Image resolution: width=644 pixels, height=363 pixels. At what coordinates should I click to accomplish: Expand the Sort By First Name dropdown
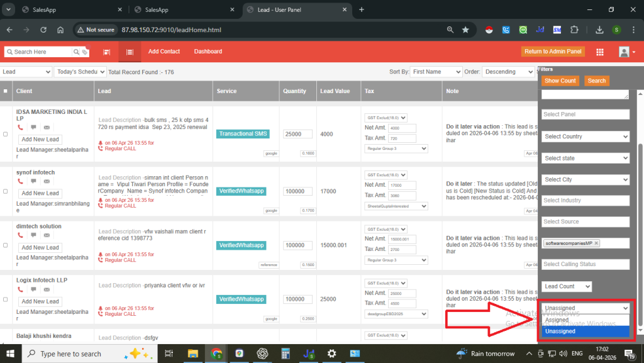[x=436, y=72]
